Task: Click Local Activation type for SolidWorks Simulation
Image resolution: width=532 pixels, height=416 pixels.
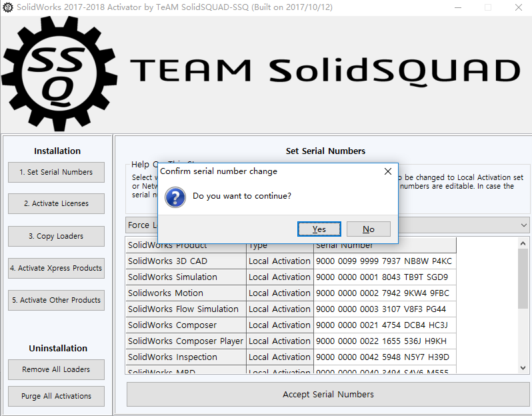Action: click(280, 277)
